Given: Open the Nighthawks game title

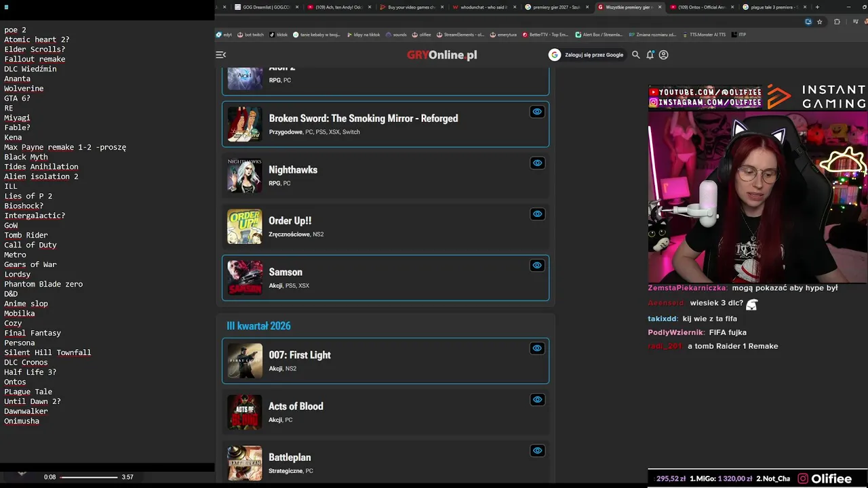Looking at the screenshot, I should click(x=293, y=170).
